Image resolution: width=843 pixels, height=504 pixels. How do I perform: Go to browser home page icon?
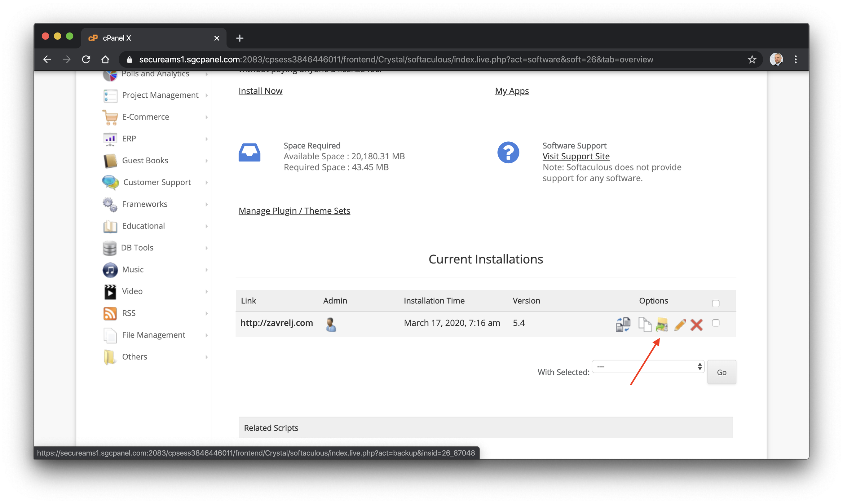(x=105, y=60)
